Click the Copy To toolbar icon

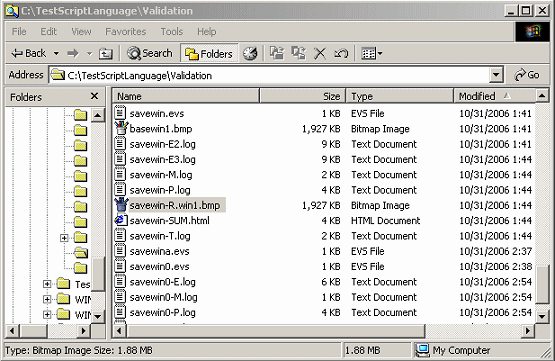coord(298,53)
